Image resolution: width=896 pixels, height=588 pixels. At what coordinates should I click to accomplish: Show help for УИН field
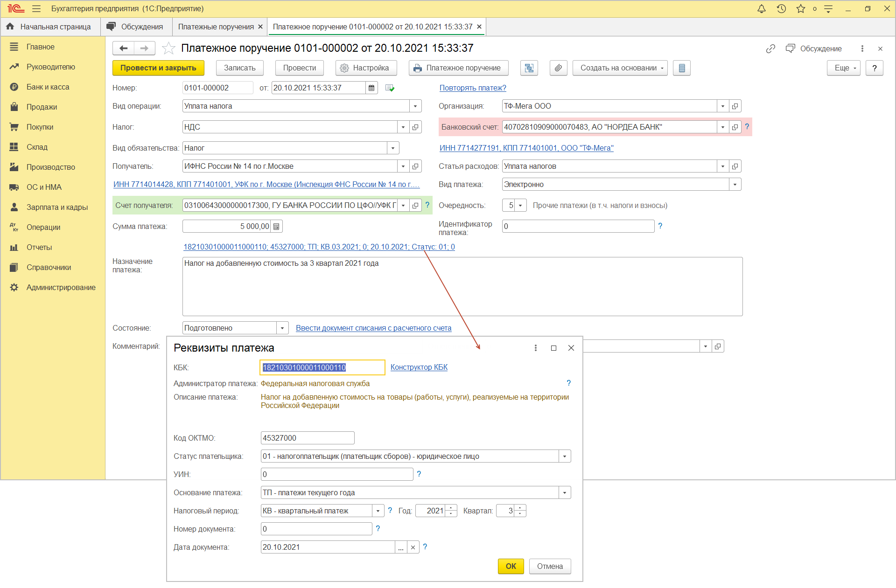click(x=419, y=474)
